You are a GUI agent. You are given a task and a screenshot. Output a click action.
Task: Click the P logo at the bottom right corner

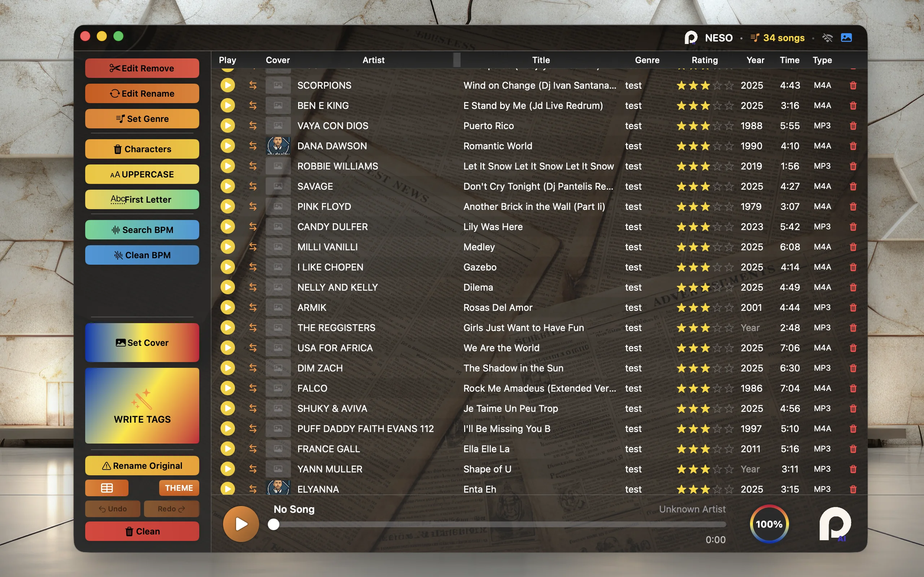836,524
